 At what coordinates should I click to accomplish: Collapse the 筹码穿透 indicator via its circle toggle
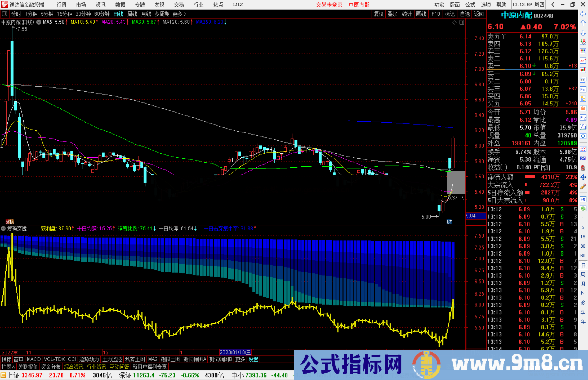(x=4, y=229)
